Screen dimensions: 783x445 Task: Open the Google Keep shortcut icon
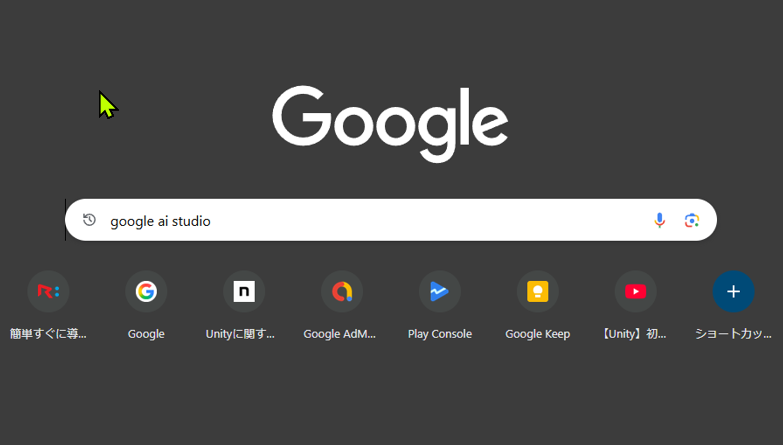(x=537, y=291)
